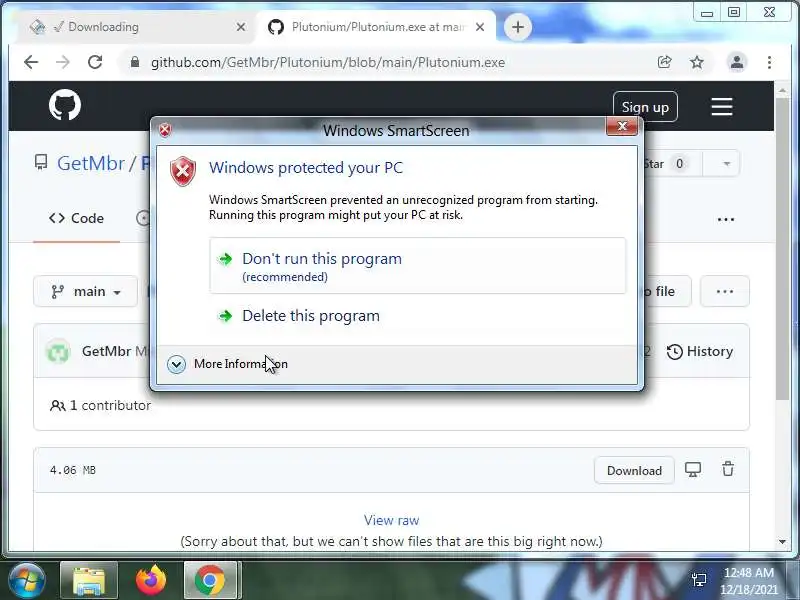View the file History
Image resolution: width=800 pixels, height=600 pixels.
coord(699,352)
